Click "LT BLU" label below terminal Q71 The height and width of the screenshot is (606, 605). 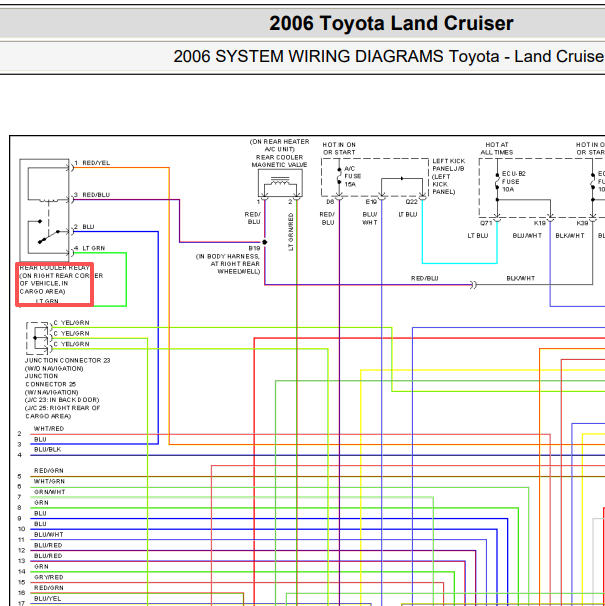point(478,236)
